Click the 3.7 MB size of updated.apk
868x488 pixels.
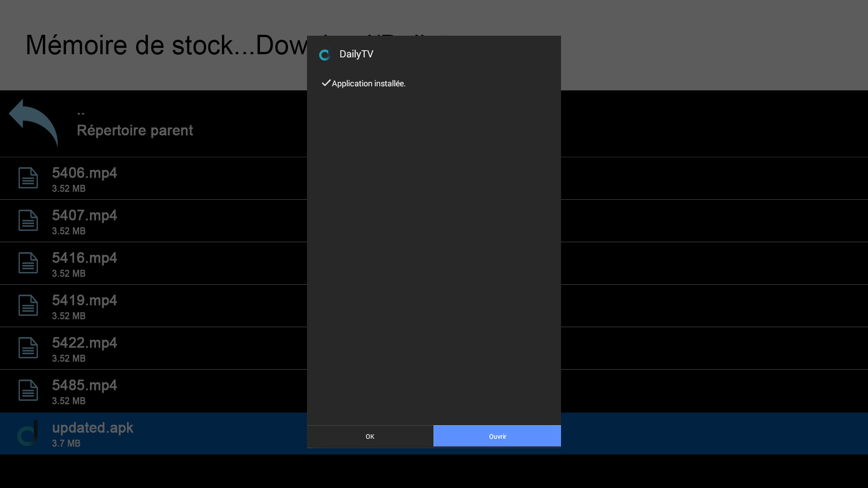(x=66, y=443)
